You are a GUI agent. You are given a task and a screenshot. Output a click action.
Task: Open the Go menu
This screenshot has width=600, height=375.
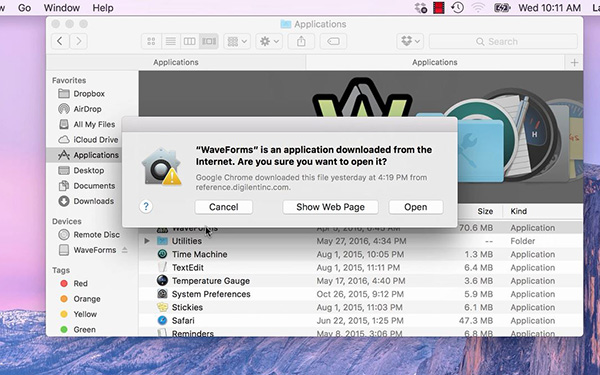[24, 8]
